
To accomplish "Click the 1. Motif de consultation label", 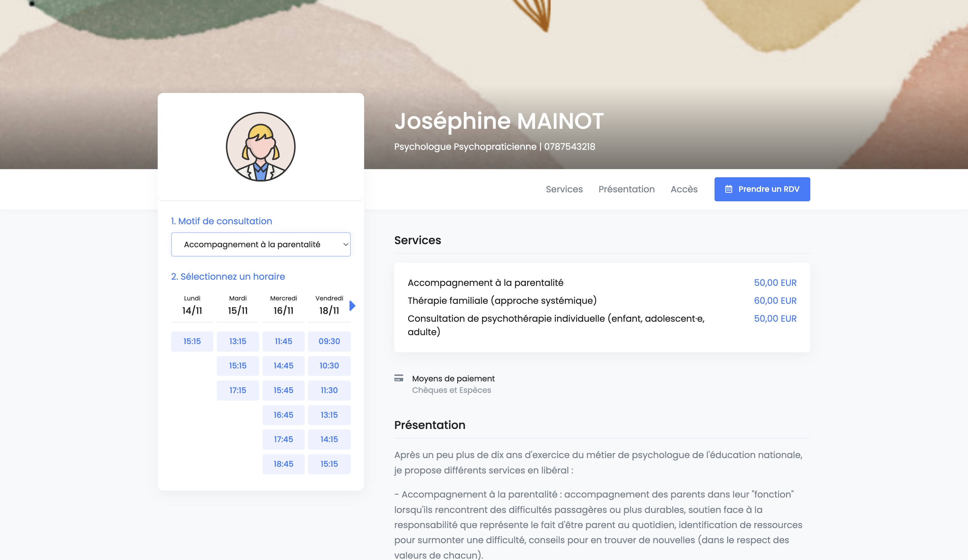I will (x=221, y=221).
